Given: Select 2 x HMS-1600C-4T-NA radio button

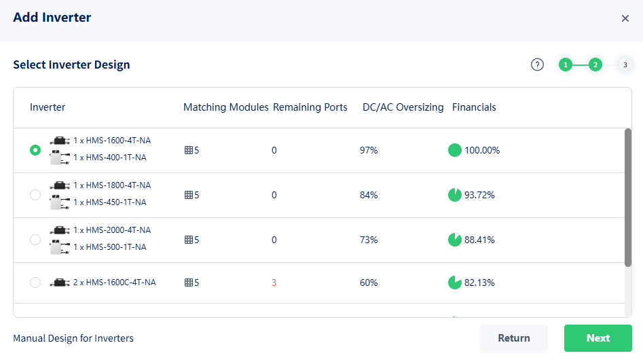Looking at the screenshot, I should point(35,283).
